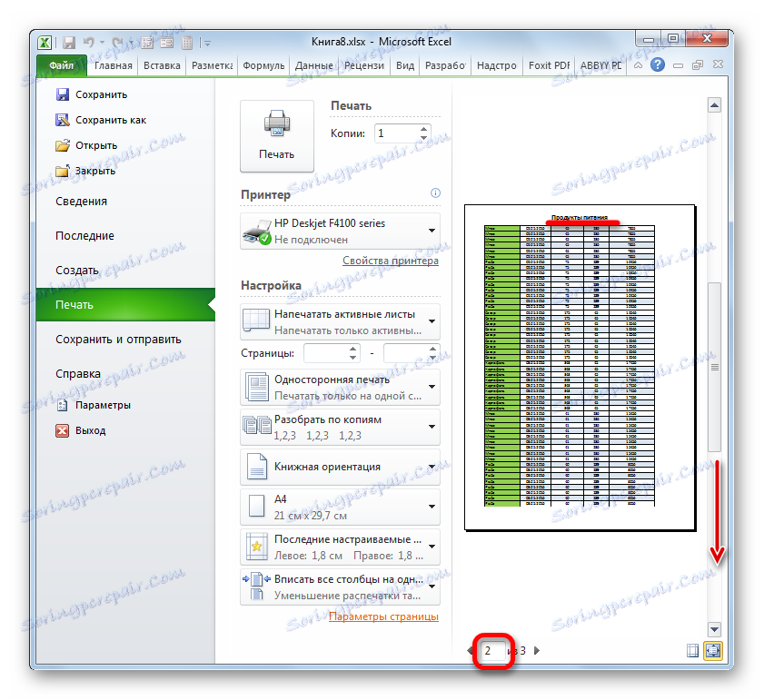Minimize the ribbon with the caret icon
The width and height of the screenshot is (764, 700).
[638, 64]
